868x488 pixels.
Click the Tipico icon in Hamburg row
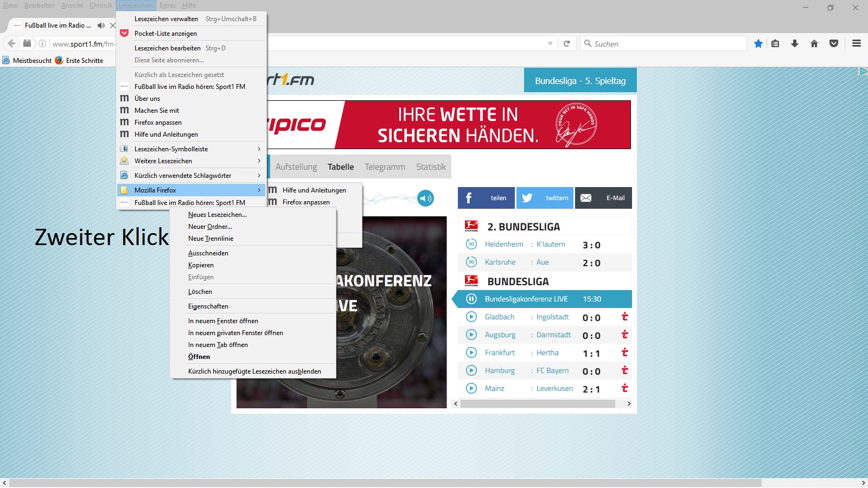click(x=624, y=370)
